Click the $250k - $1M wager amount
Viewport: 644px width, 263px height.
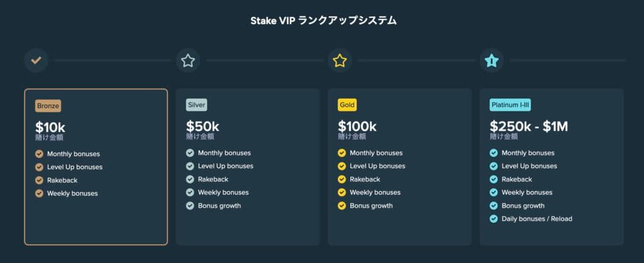[x=529, y=126]
